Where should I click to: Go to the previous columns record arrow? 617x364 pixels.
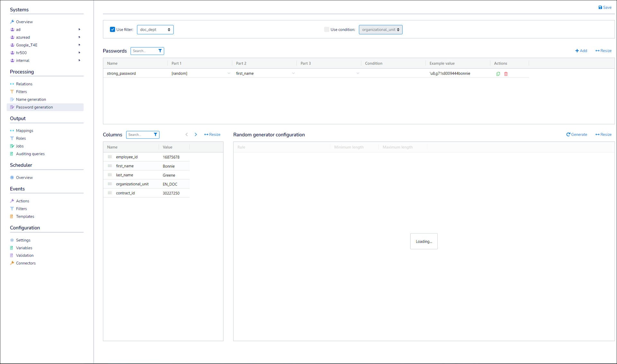pos(187,135)
